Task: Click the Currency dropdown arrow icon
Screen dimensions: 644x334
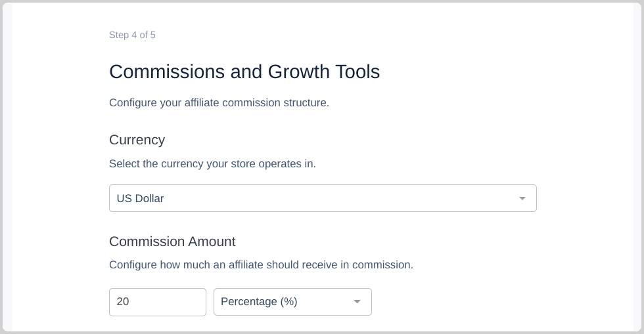Action: click(x=522, y=199)
